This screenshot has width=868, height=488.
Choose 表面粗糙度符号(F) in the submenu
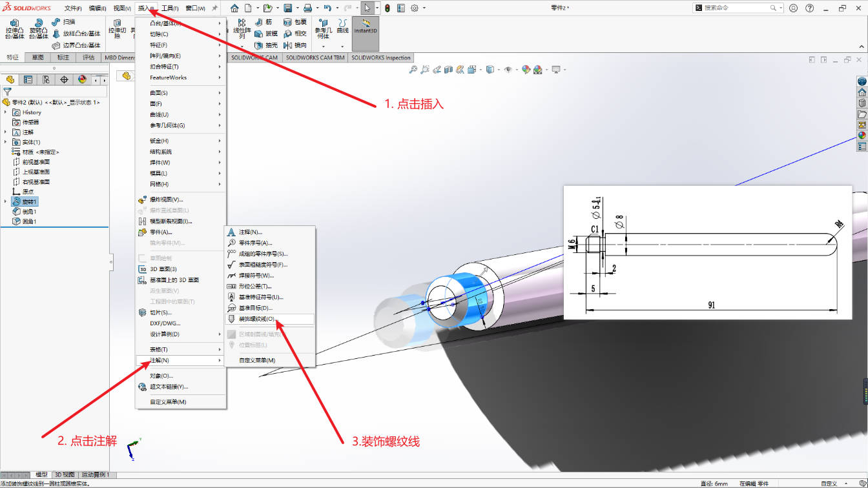[x=269, y=265]
